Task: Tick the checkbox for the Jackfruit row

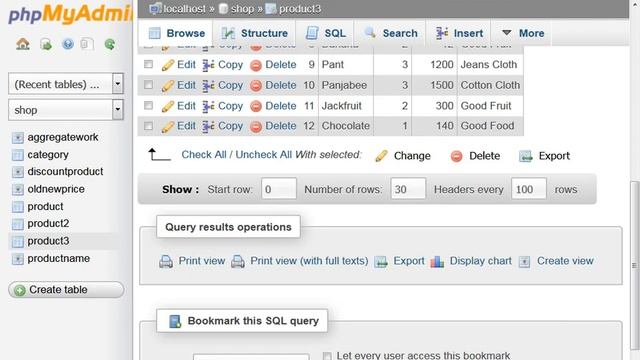Action: click(x=149, y=105)
